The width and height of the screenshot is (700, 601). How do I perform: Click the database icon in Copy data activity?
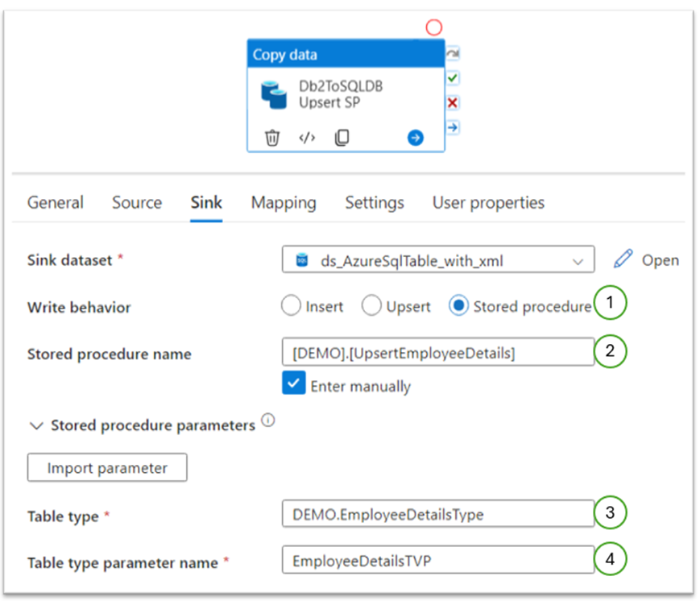[x=274, y=94]
